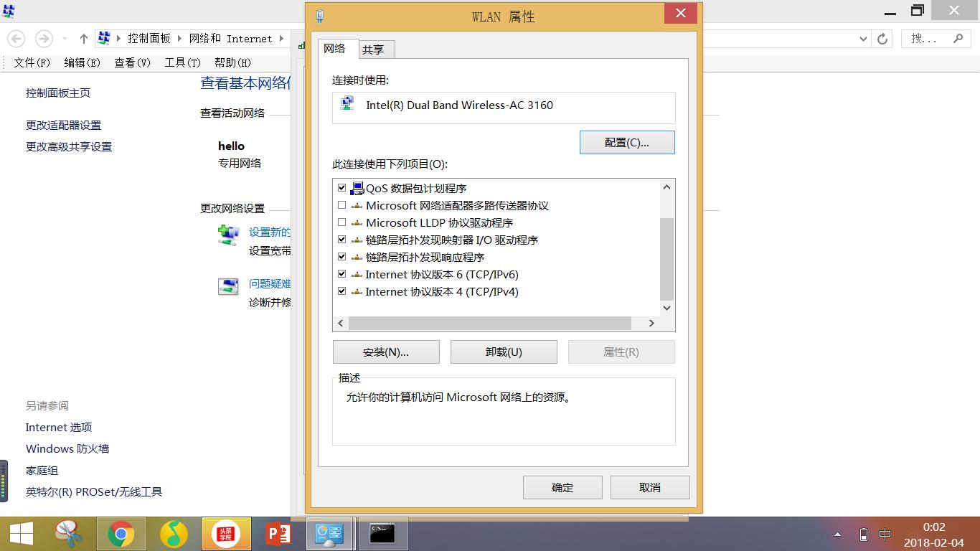Expand hidden icons in system tray
This screenshot has height=551, width=980.
point(837,534)
